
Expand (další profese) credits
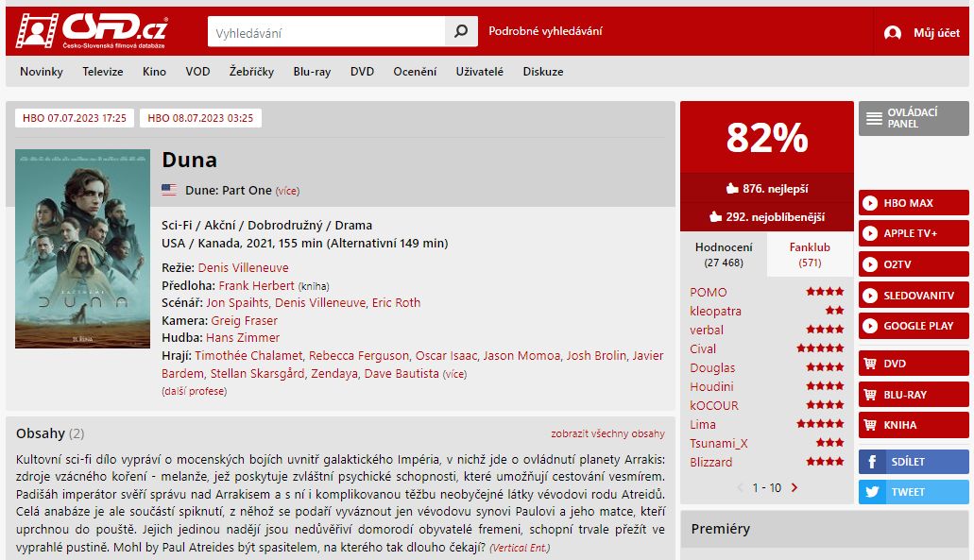pos(195,391)
